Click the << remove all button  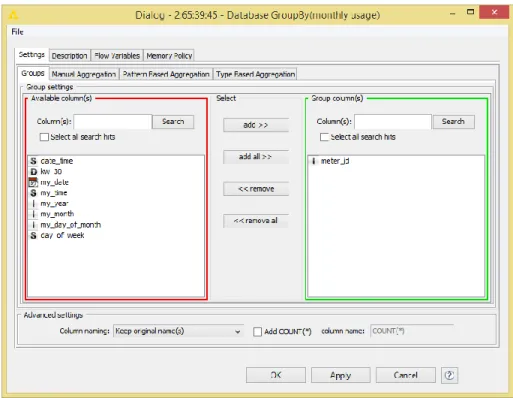[256, 221]
